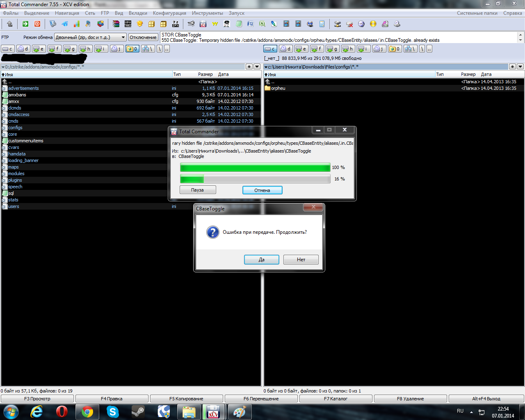Open the yellow W toolbar icon
Viewport: 525px width, 420px height.
(x=215, y=24)
